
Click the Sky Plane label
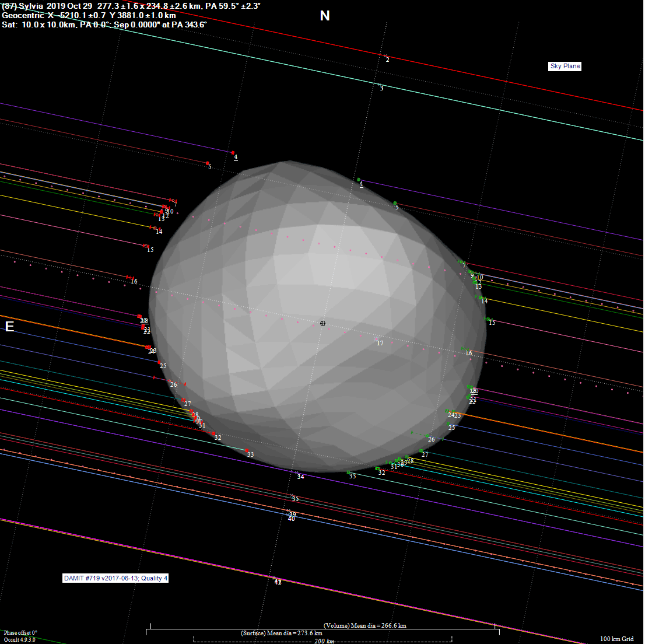coord(565,66)
